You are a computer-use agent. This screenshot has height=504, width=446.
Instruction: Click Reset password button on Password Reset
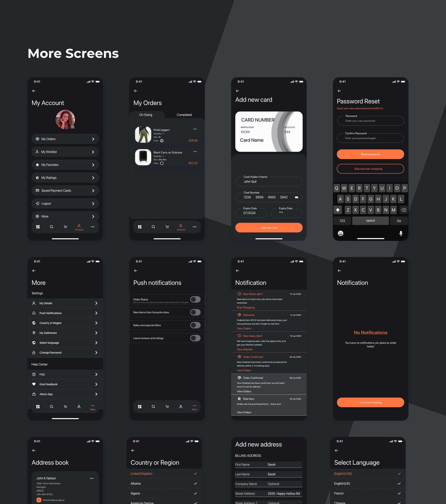pyautogui.click(x=370, y=154)
